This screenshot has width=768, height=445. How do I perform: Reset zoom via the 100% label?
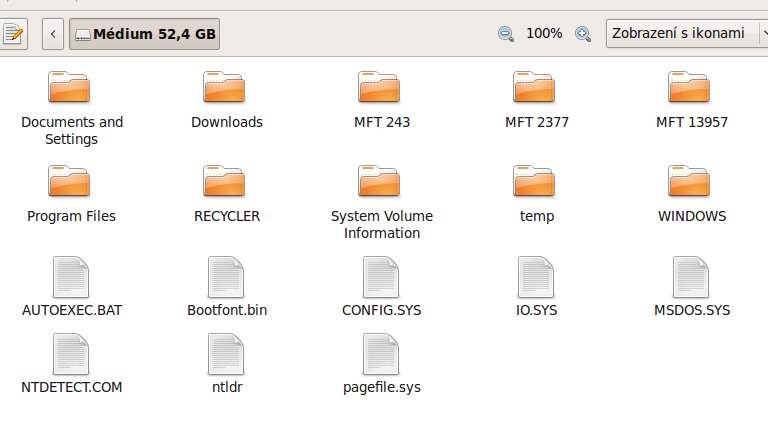544,33
